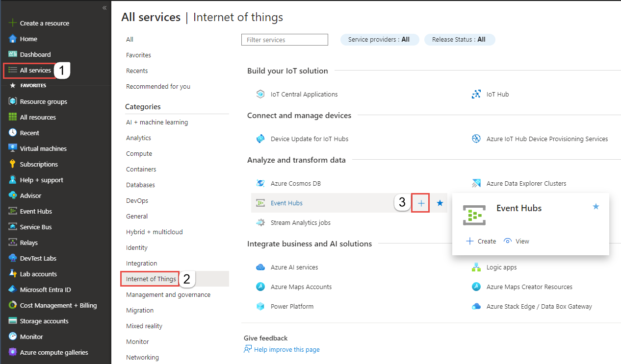621x364 pixels.
Task: Select the IoT Hub service icon
Action: coord(476,94)
